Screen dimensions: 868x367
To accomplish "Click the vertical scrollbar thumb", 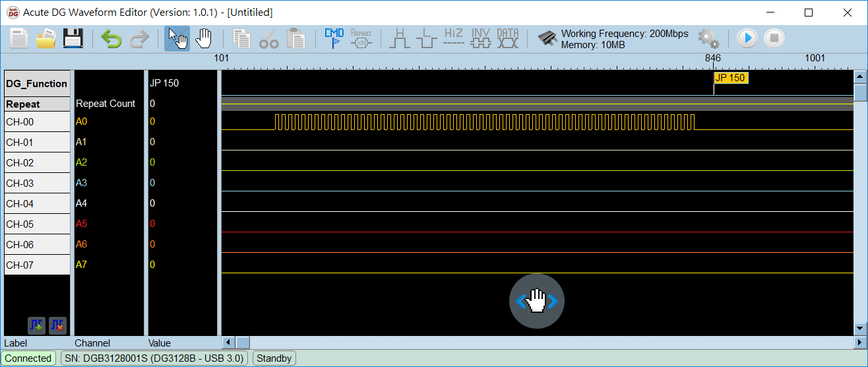I will (859, 92).
